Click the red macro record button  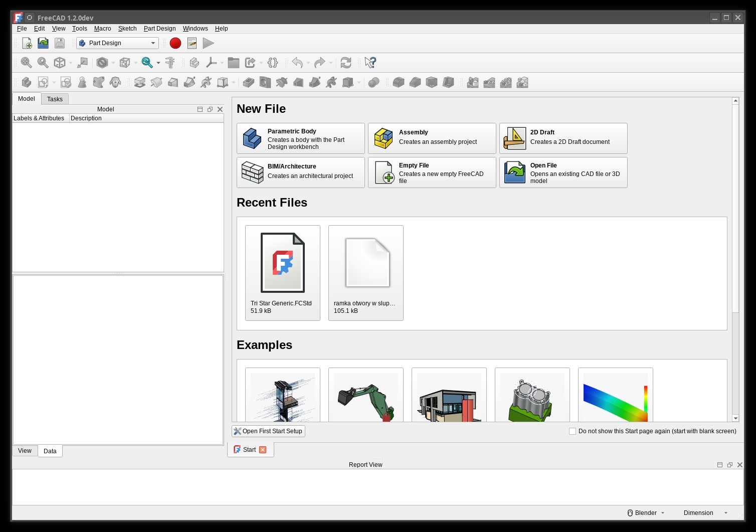pos(175,43)
